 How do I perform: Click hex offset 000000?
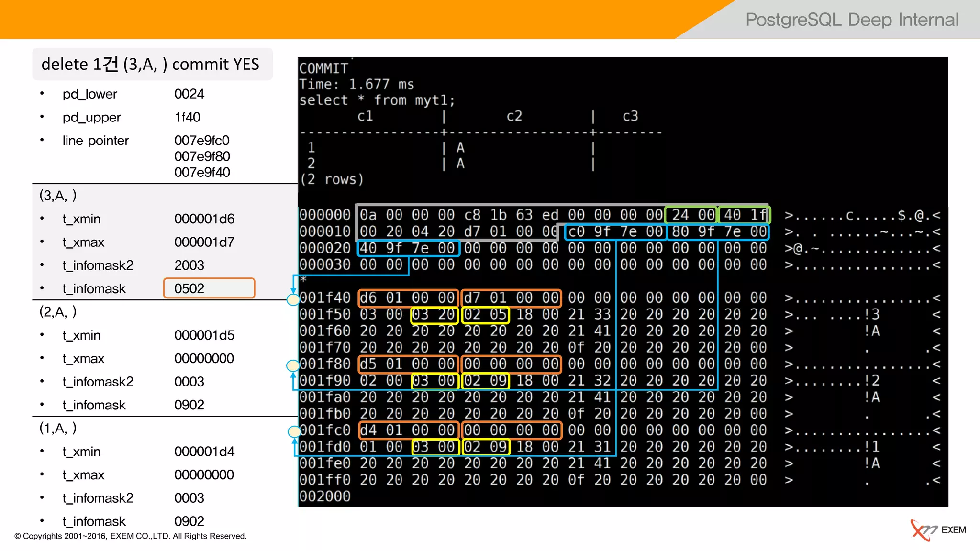click(x=325, y=215)
